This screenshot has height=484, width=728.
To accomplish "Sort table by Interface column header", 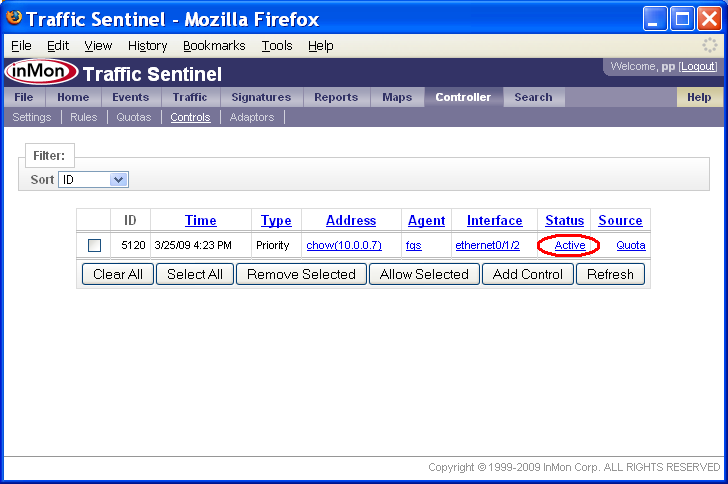I will 494,220.
